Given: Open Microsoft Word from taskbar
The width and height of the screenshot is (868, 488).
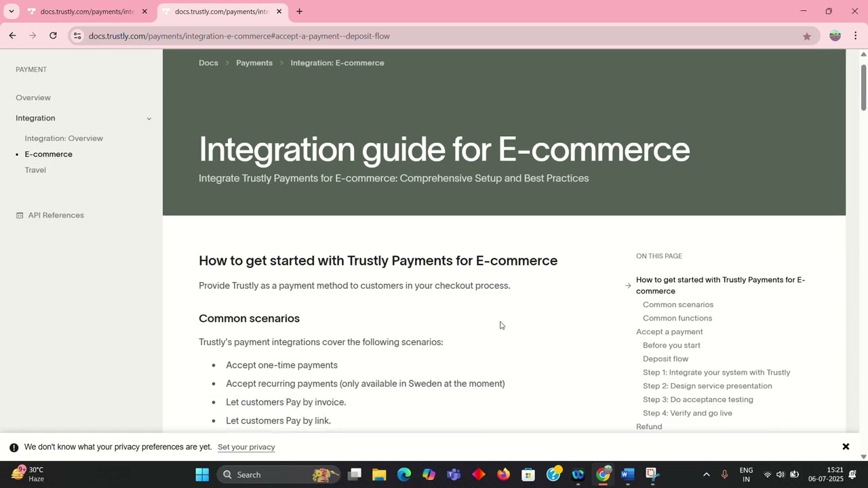Looking at the screenshot, I should tap(627, 474).
